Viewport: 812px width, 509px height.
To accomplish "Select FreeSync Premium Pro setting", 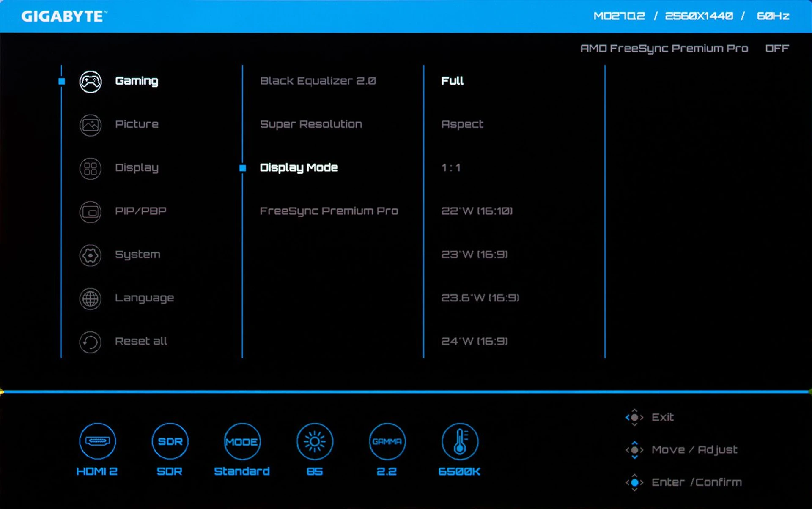I will (329, 211).
